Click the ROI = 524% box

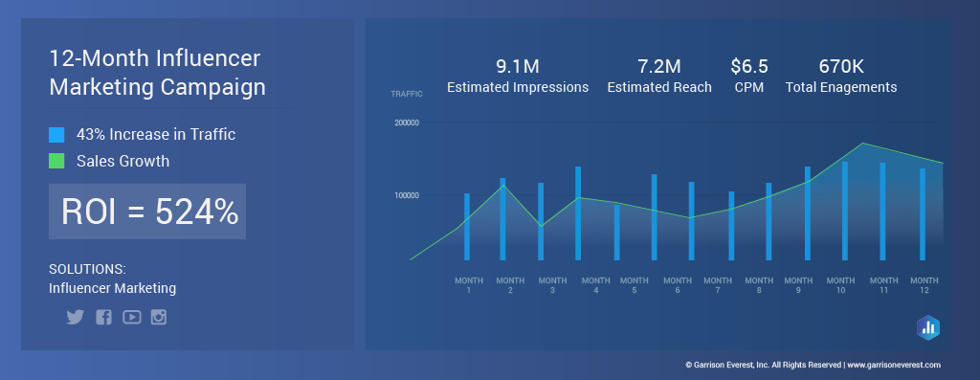tap(147, 212)
